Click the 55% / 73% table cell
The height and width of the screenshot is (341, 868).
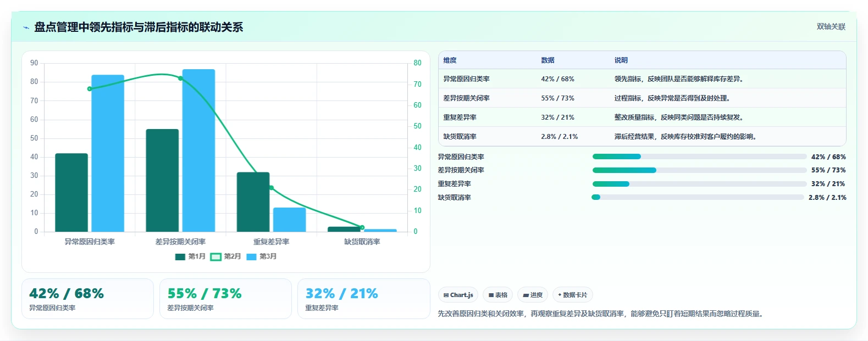557,98
